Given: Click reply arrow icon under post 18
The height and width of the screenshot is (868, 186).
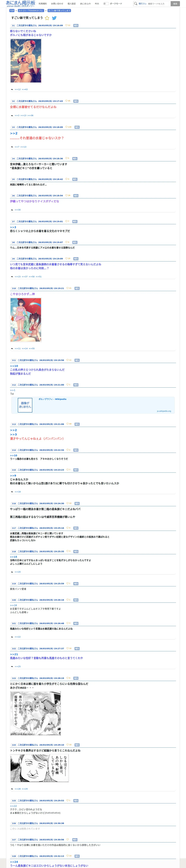Looking at the screenshot, I should click(x=12, y=572).
